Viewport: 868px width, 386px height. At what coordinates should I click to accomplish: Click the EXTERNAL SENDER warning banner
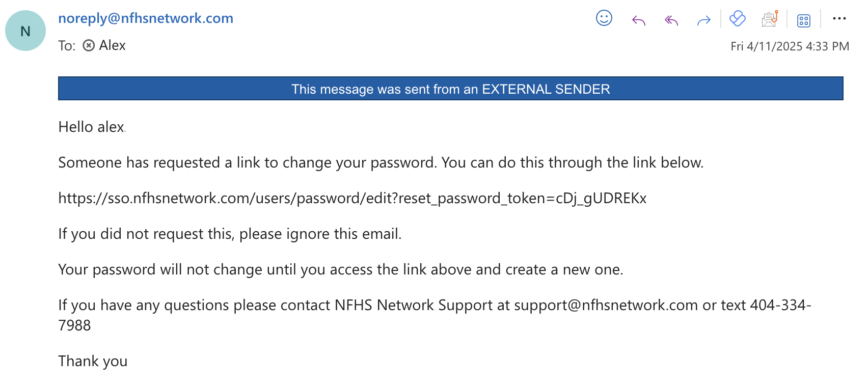450,89
